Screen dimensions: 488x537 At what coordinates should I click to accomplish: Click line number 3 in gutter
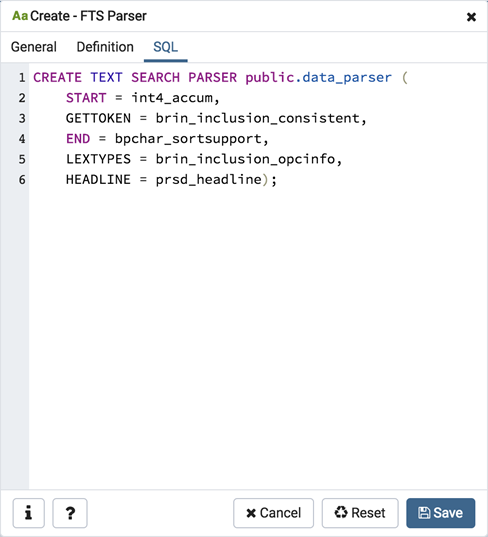22,118
